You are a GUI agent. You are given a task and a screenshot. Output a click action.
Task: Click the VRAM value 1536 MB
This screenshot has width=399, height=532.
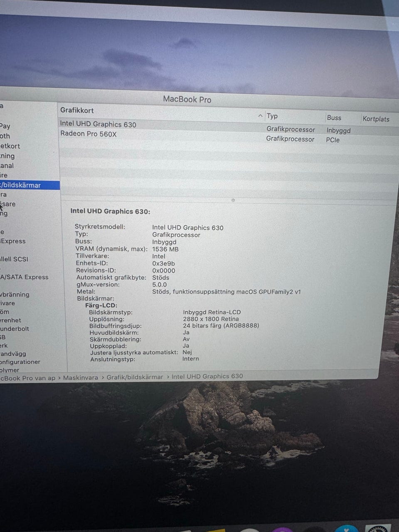(x=165, y=249)
